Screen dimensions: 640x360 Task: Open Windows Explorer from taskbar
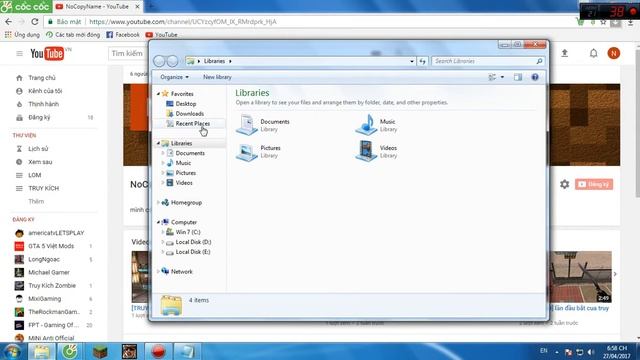pyautogui.click(x=41, y=351)
